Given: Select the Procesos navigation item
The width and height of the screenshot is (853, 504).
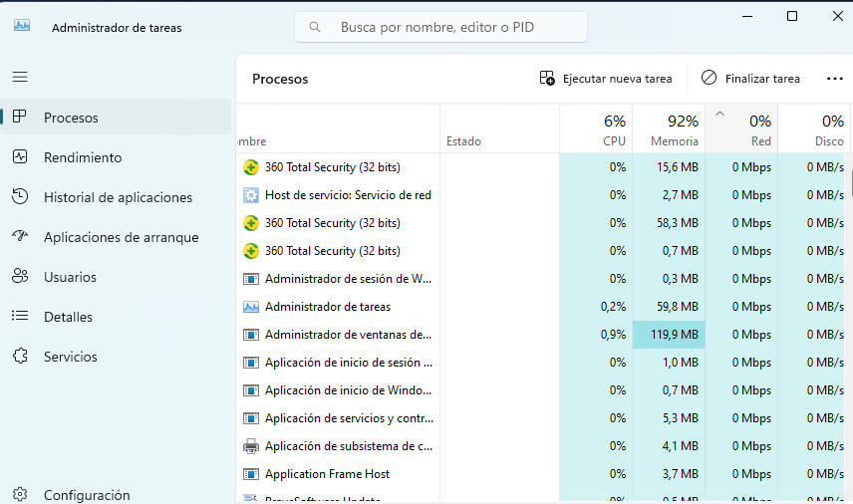Looking at the screenshot, I should click(116, 117).
